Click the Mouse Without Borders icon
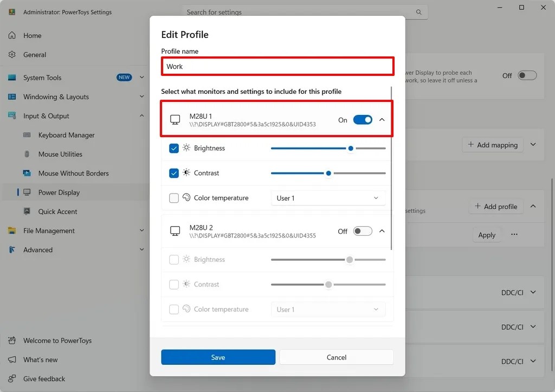 (x=27, y=173)
